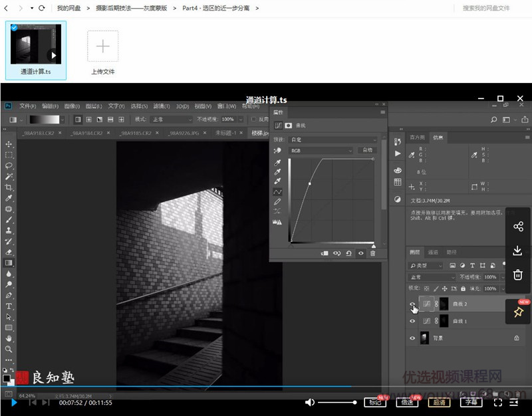This screenshot has height=416, width=532.
Task: Switch to the 通道 channels tab
Action: (x=433, y=253)
